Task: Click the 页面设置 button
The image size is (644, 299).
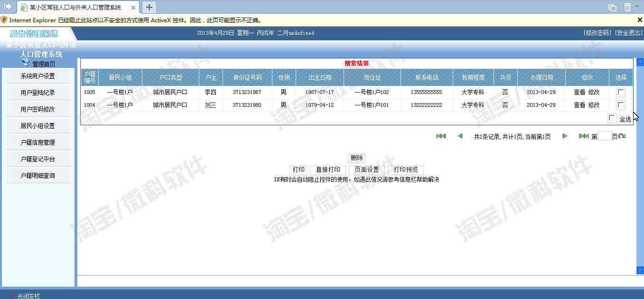Action: pyautogui.click(x=367, y=170)
